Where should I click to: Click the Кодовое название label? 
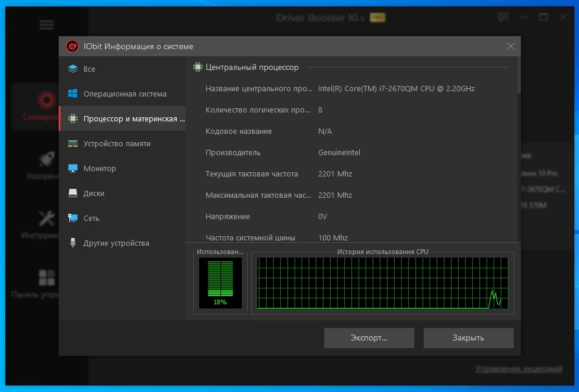pos(239,131)
